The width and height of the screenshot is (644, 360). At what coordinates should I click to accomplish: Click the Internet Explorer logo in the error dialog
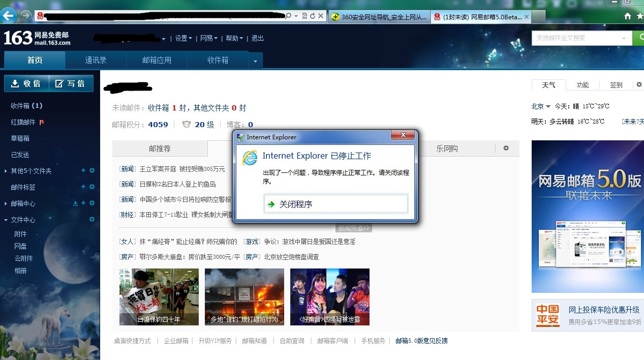(x=250, y=158)
